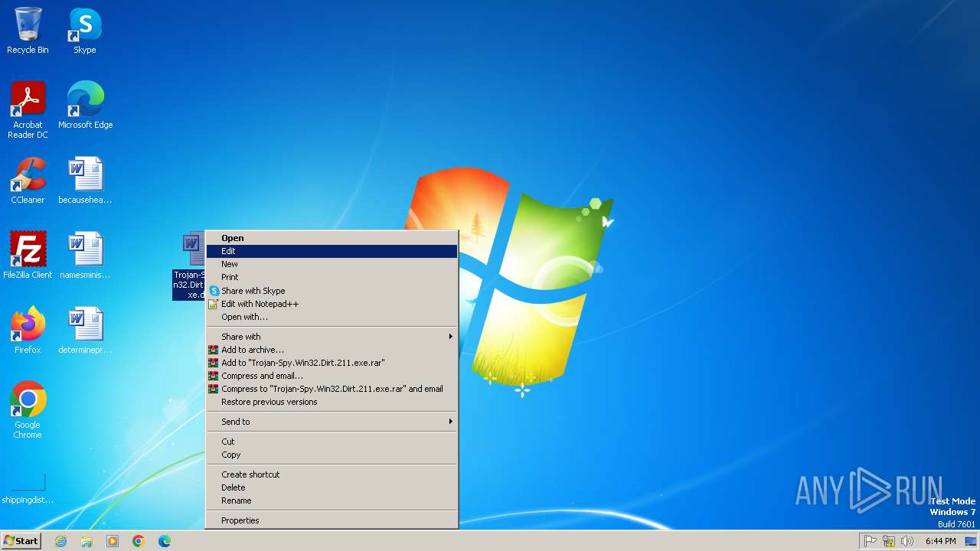The width and height of the screenshot is (980, 551).
Task: Compress to Trojan-Spy rar and email
Action: (x=332, y=389)
